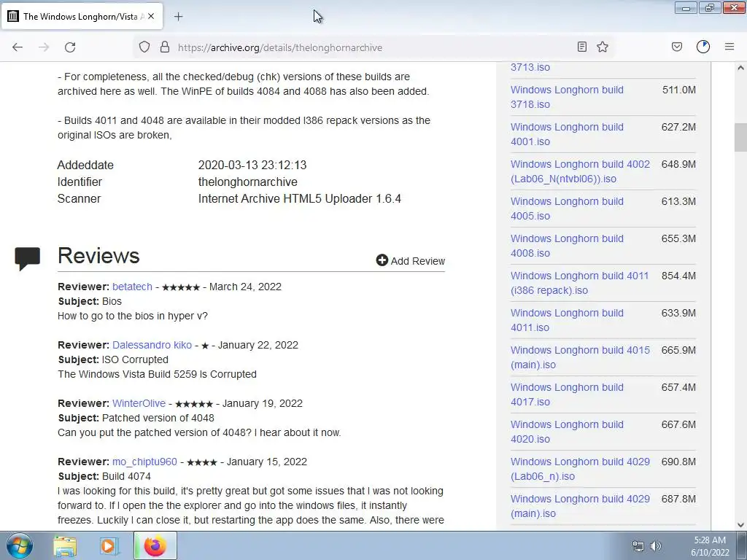This screenshot has height=560, width=747.
Task: Click Firefox icon in taskbar
Action: [x=155, y=546]
